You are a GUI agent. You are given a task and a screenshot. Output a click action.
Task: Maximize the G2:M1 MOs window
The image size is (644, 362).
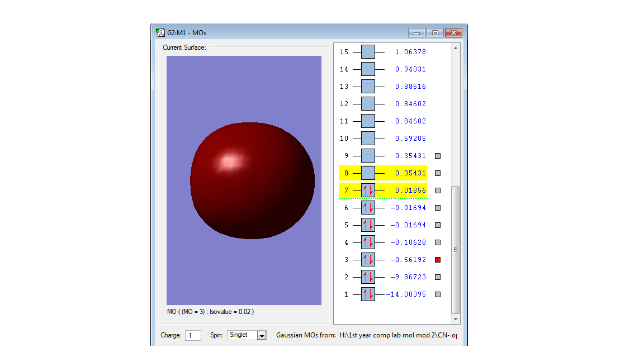click(x=435, y=33)
